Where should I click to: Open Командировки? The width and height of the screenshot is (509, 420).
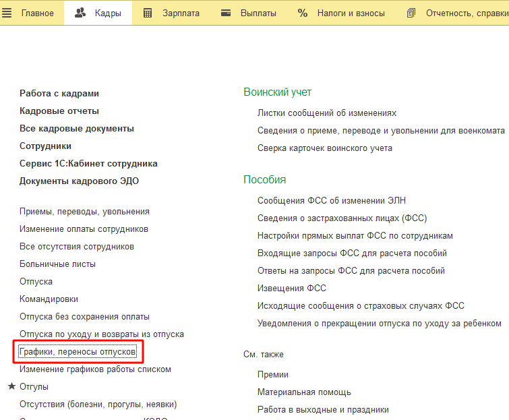49,299
